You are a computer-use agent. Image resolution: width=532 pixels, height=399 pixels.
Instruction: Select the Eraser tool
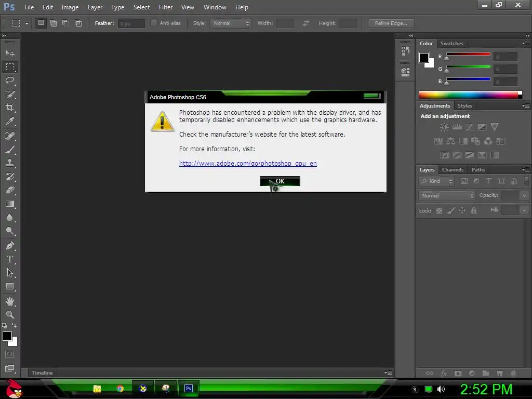pyautogui.click(x=10, y=190)
